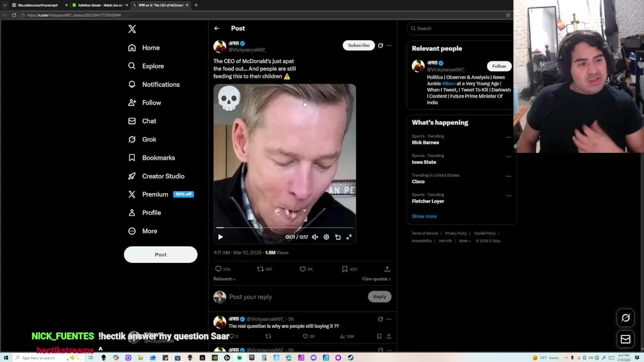Subscribe to the post author
Image resolution: width=644 pixels, height=362 pixels.
pos(359,45)
